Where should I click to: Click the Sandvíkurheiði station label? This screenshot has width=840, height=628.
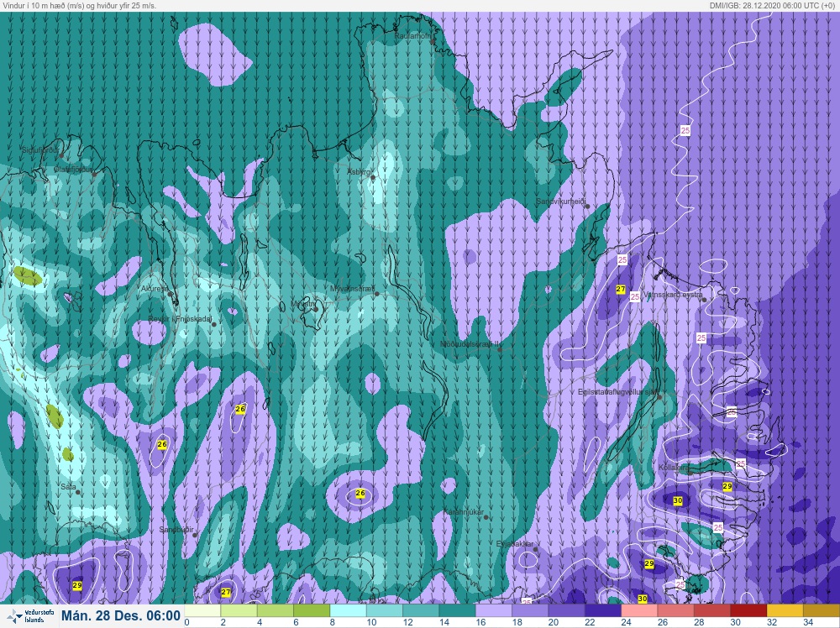[561, 201]
